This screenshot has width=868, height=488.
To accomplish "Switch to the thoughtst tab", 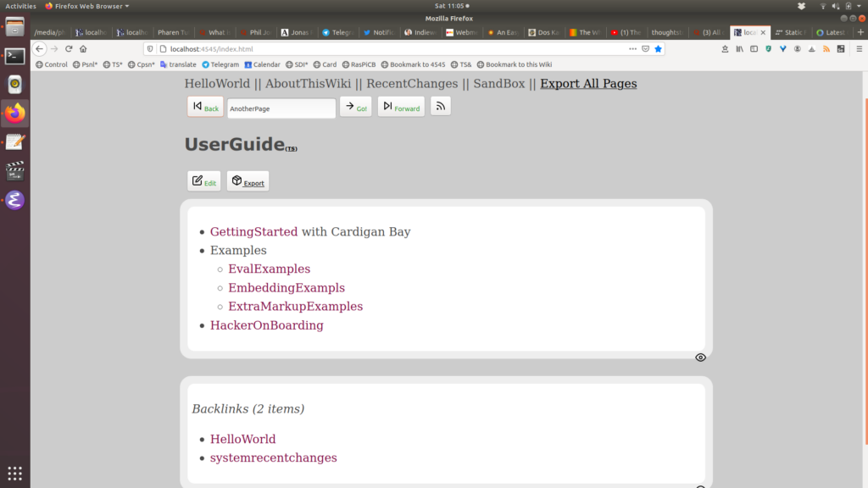I will tap(666, 32).
